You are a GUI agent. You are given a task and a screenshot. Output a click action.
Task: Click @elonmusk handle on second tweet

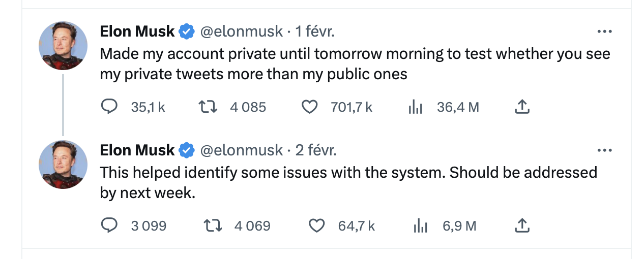(x=241, y=150)
